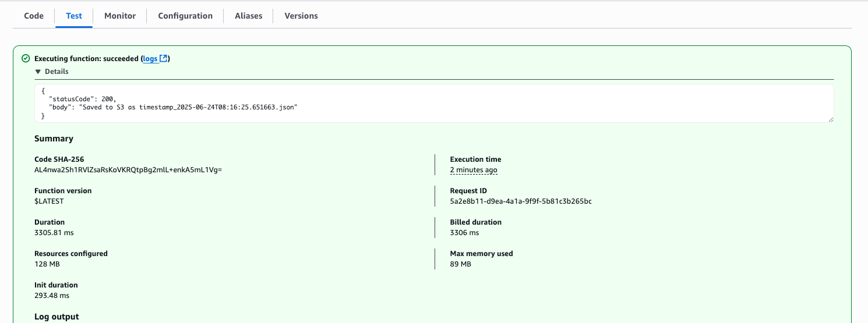Open the Code tab

click(x=34, y=16)
